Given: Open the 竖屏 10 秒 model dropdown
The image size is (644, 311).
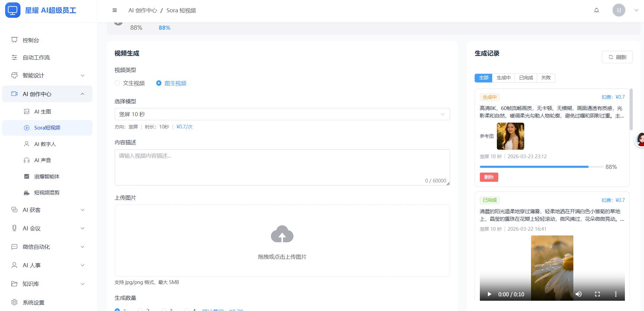Looking at the screenshot, I should [282, 114].
